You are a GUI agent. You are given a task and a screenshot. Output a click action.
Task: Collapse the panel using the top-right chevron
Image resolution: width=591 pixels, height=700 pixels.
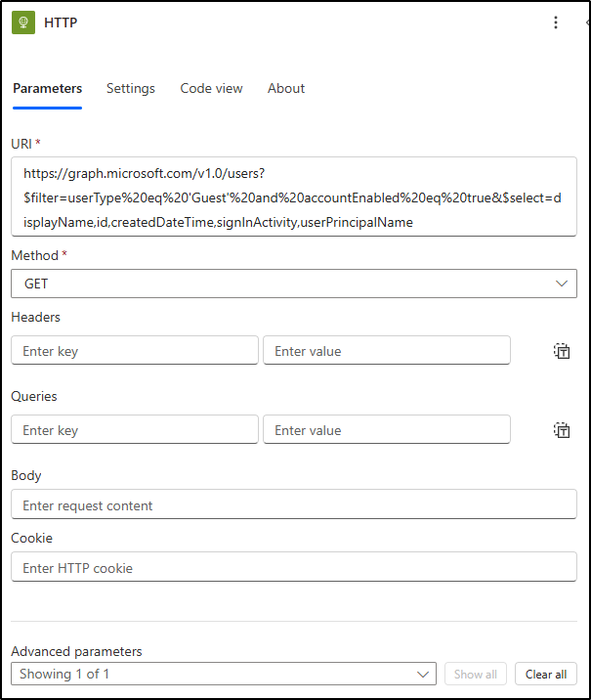coord(587,22)
